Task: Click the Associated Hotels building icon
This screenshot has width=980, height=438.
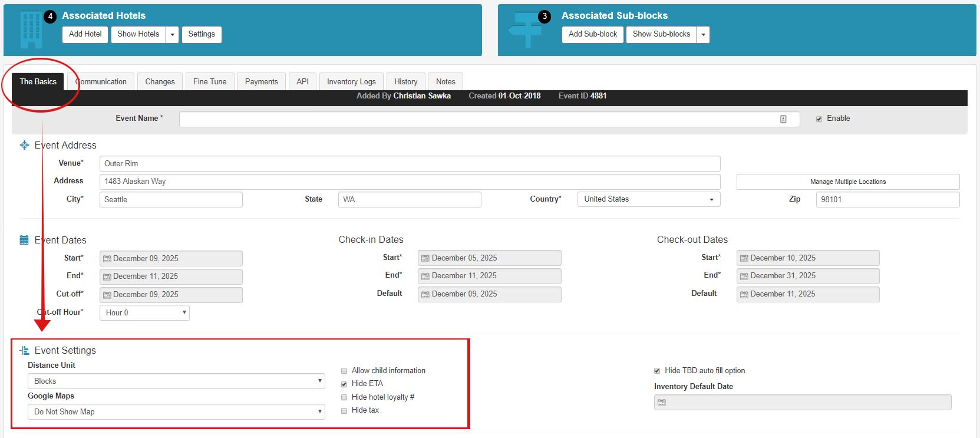Action: (x=31, y=30)
